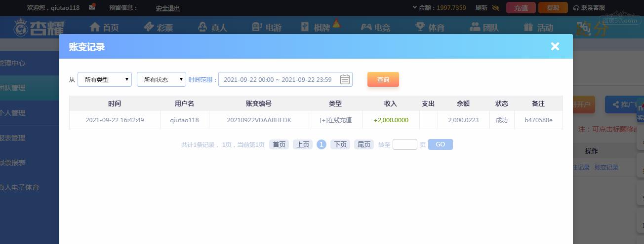Open 团队管理 in the sidebar
644x244 pixels.
pos(30,88)
